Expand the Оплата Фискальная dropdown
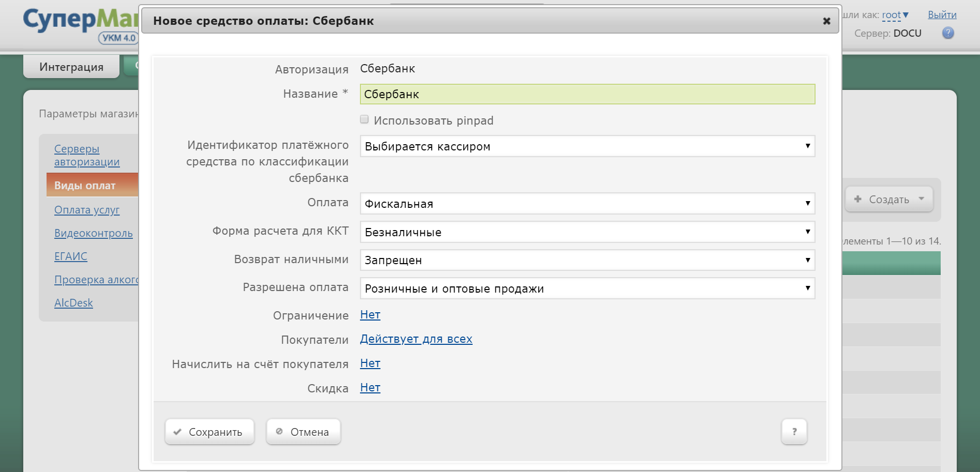This screenshot has height=472, width=980. point(587,204)
